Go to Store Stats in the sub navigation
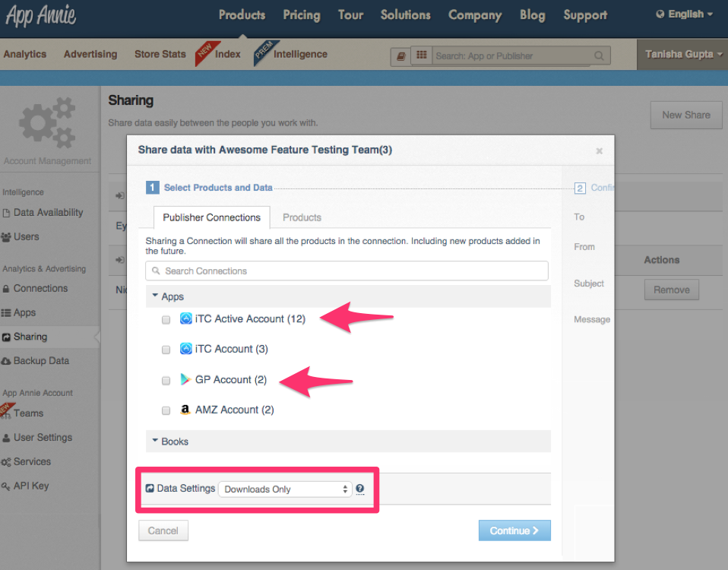This screenshot has height=570, width=728. pyautogui.click(x=160, y=54)
